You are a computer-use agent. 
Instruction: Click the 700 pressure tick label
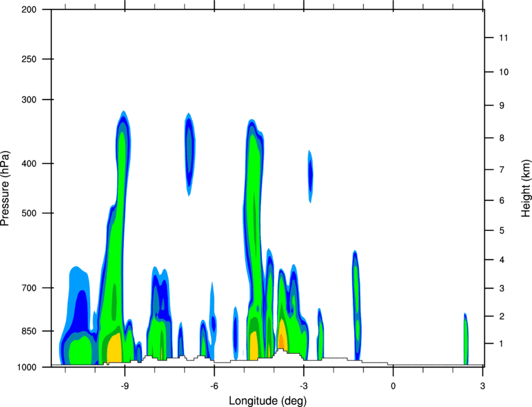click(x=29, y=288)
